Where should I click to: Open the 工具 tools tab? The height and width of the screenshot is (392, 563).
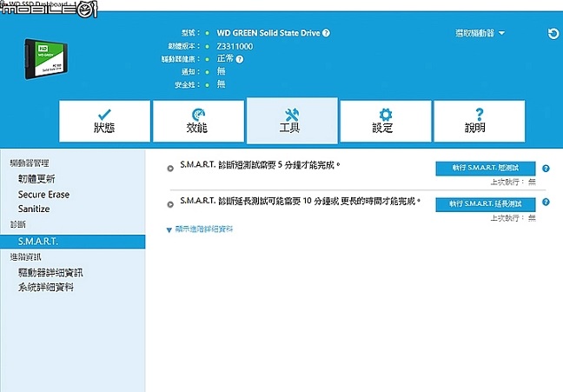click(292, 121)
